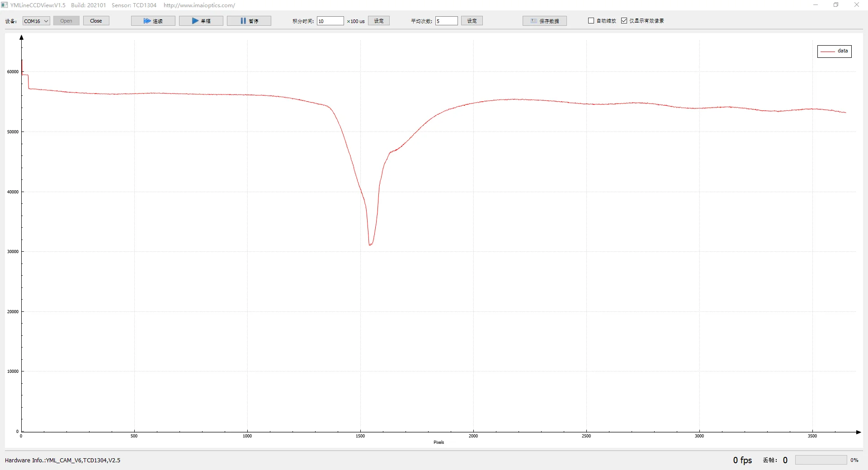Click the ×100 us unit label
Screen dimensions: 868x470
(x=356, y=21)
